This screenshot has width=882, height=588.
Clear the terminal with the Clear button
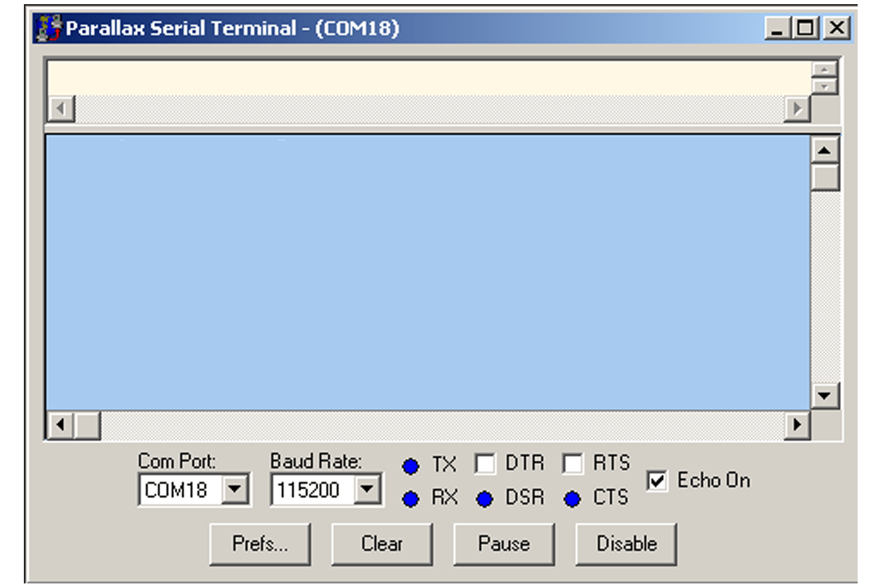tap(382, 544)
